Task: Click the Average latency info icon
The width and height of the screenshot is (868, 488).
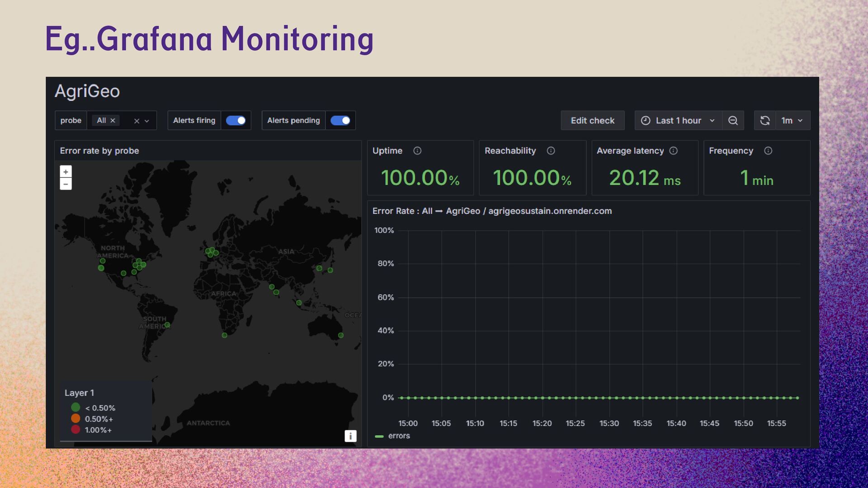Action: click(x=673, y=151)
